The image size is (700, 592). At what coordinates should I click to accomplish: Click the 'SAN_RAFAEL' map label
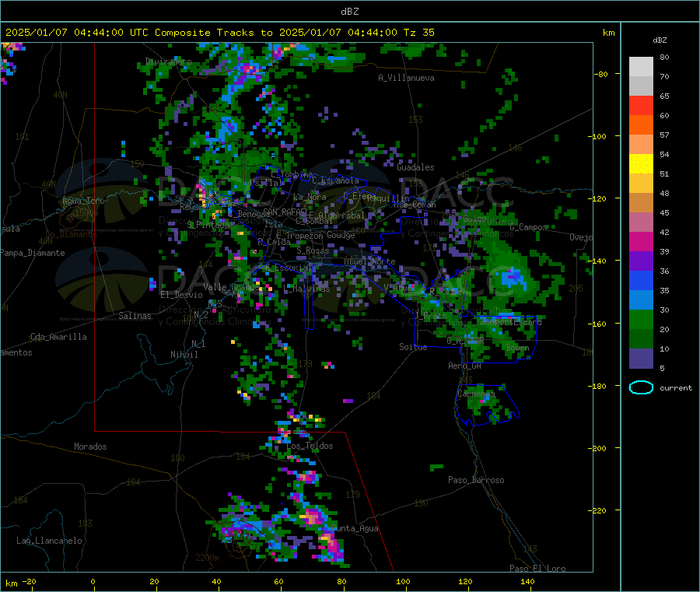(x=285, y=212)
